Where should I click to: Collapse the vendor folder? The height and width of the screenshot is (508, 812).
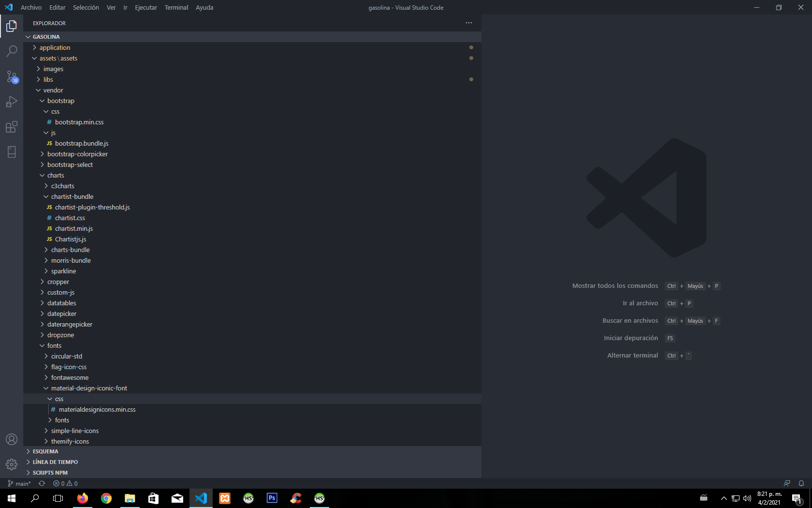(252, 90)
